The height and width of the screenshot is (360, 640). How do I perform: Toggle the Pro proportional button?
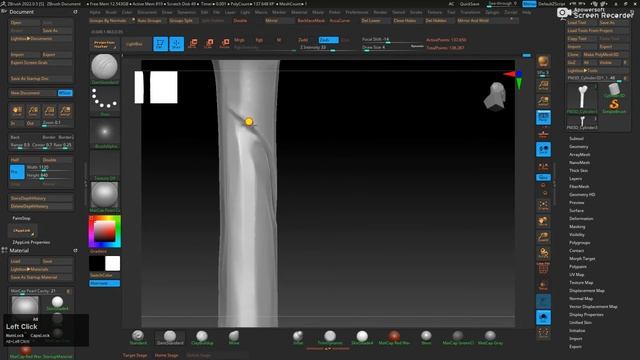pyautogui.click(x=17, y=172)
